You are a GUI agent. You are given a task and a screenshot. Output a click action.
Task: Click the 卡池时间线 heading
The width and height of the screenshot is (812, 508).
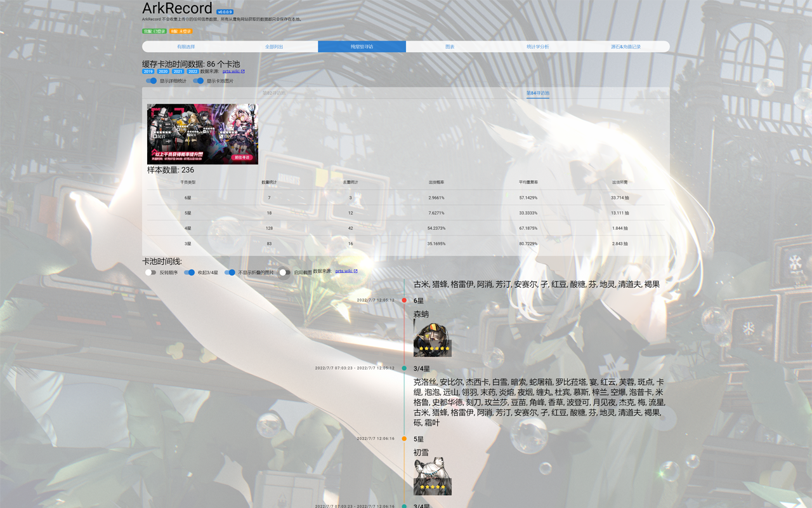coord(162,262)
